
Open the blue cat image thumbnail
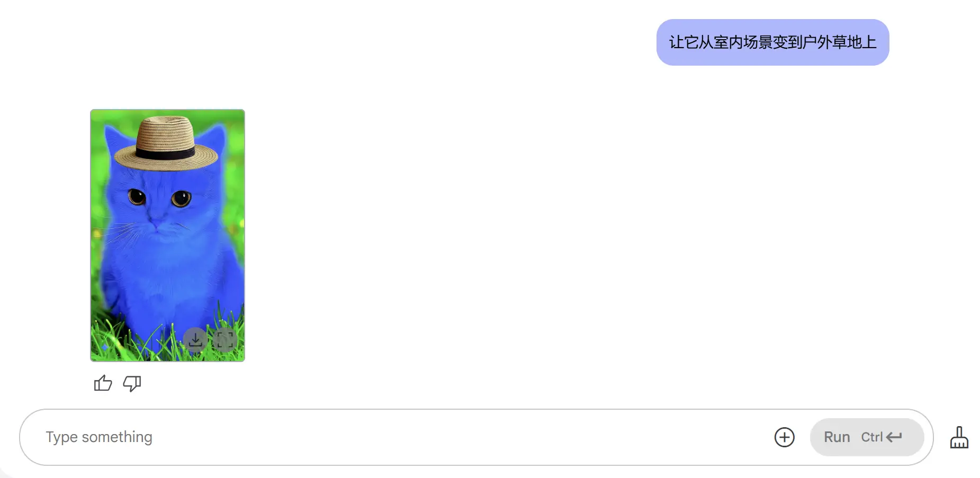(x=167, y=236)
